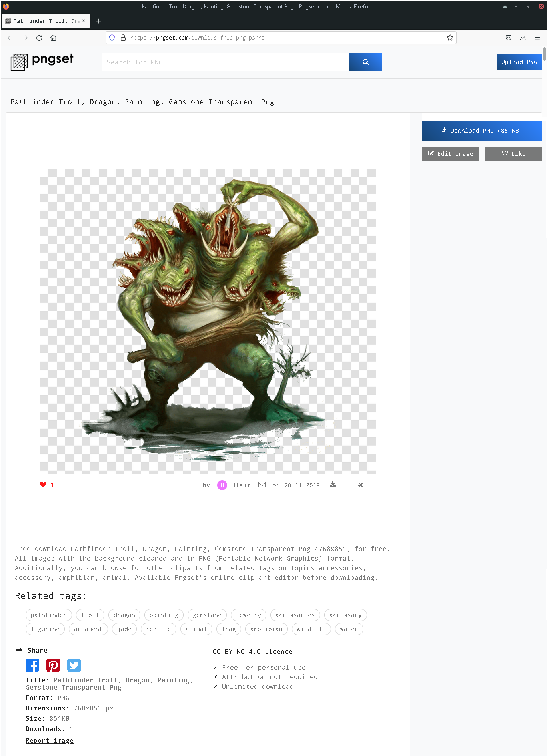The width and height of the screenshot is (547, 756).
Task: Click the Firefox logo in title bar
Action: click(x=6, y=6)
